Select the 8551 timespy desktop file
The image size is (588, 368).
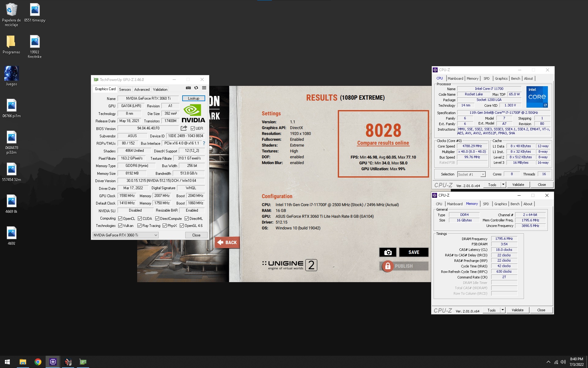coord(35,12)
